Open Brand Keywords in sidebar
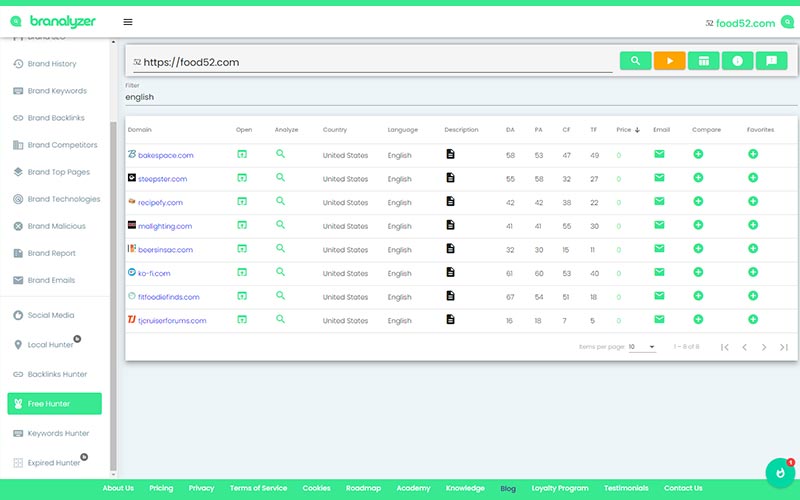 coord(57,91)
